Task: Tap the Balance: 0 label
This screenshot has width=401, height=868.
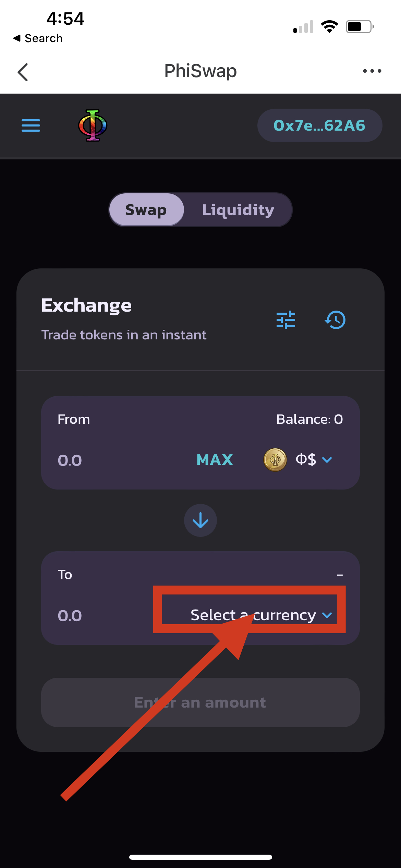Action: (x=309, y=419)
